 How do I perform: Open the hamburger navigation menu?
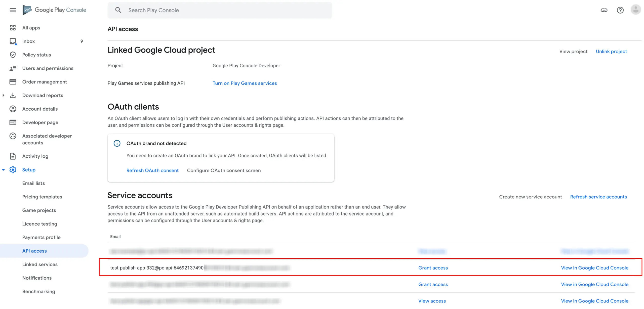click(13, 10)
